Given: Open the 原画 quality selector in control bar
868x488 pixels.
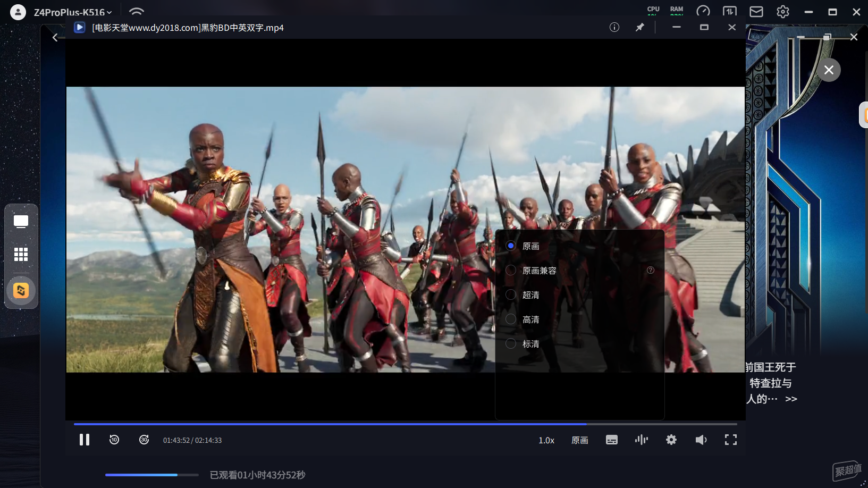Looking at the screenshot, I should [579, 440].
